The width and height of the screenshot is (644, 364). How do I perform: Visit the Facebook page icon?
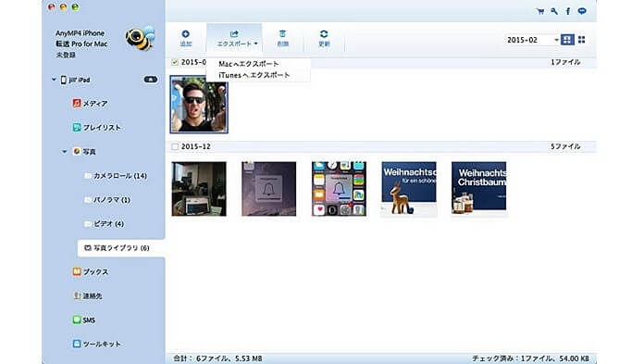(567, 11)
